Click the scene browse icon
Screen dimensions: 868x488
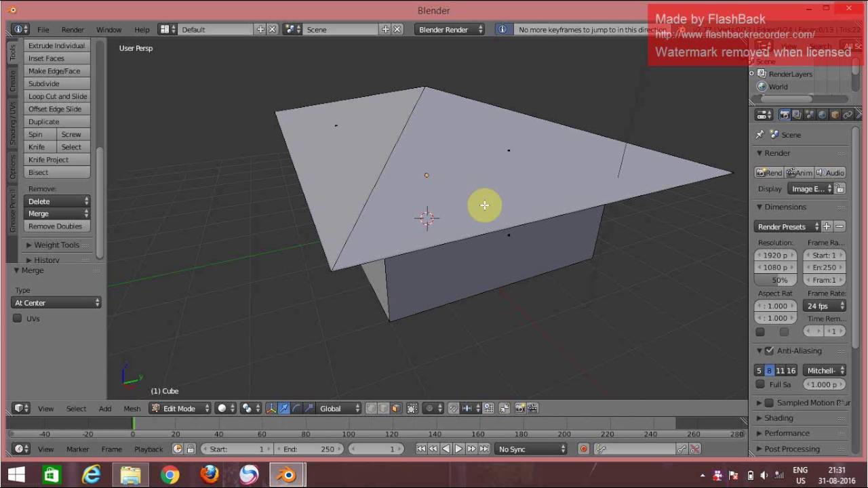[292, 29]
